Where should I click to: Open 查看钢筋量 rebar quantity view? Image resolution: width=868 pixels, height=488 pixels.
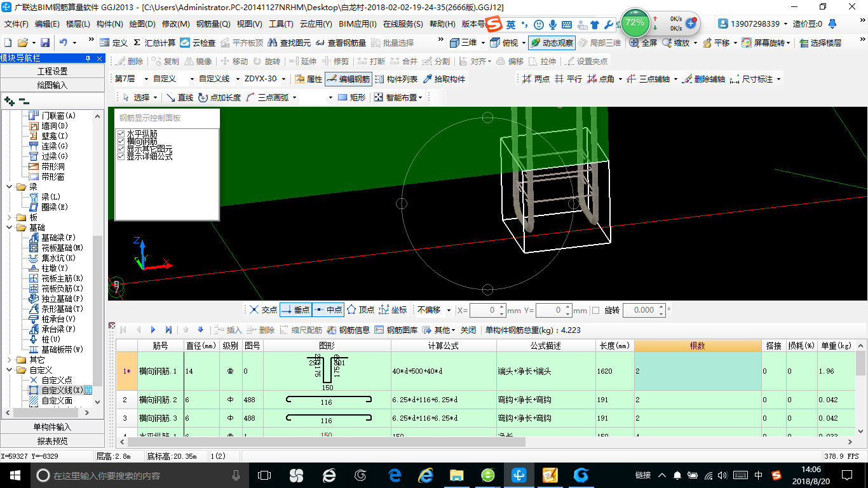[341, 43]
